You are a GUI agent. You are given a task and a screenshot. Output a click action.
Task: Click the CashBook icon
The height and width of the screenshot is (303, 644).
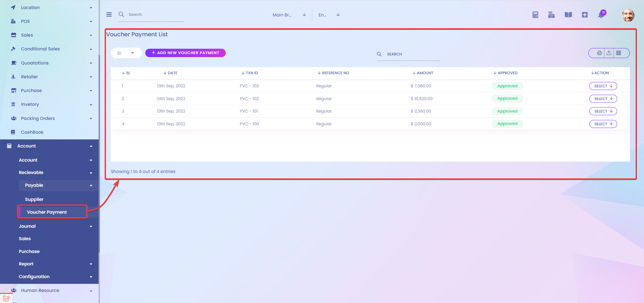(13, 132)
